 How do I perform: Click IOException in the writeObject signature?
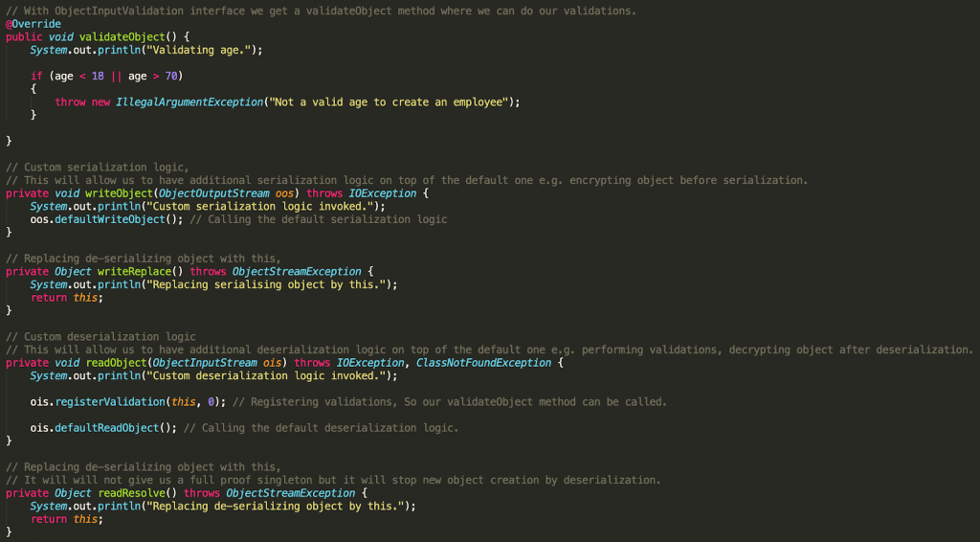point(383,193)
